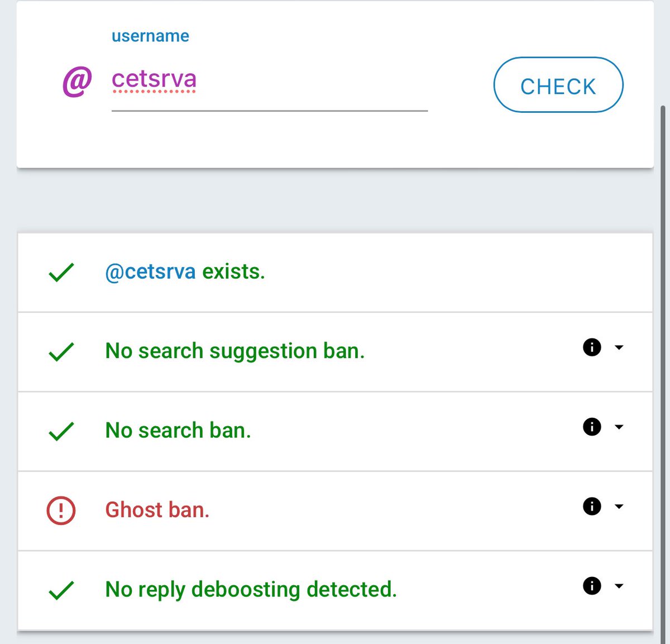
Task: Expand the Ghost ban details arrow
Action: (619, 507)
